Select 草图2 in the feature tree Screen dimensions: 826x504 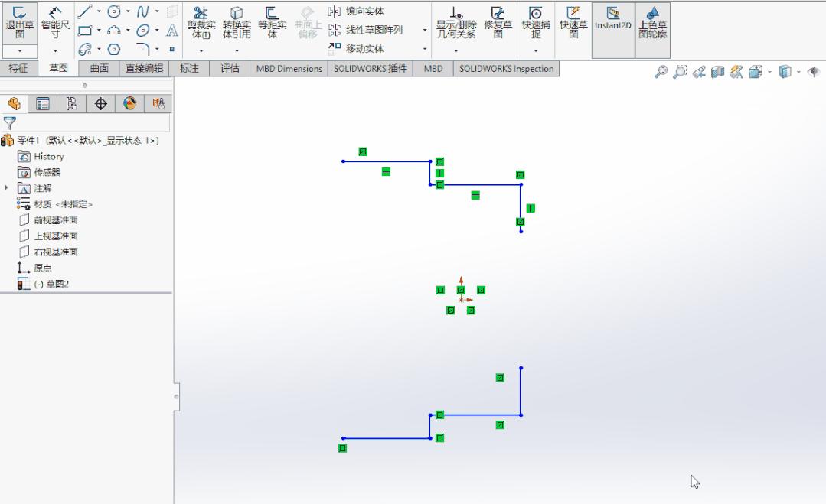48,283
